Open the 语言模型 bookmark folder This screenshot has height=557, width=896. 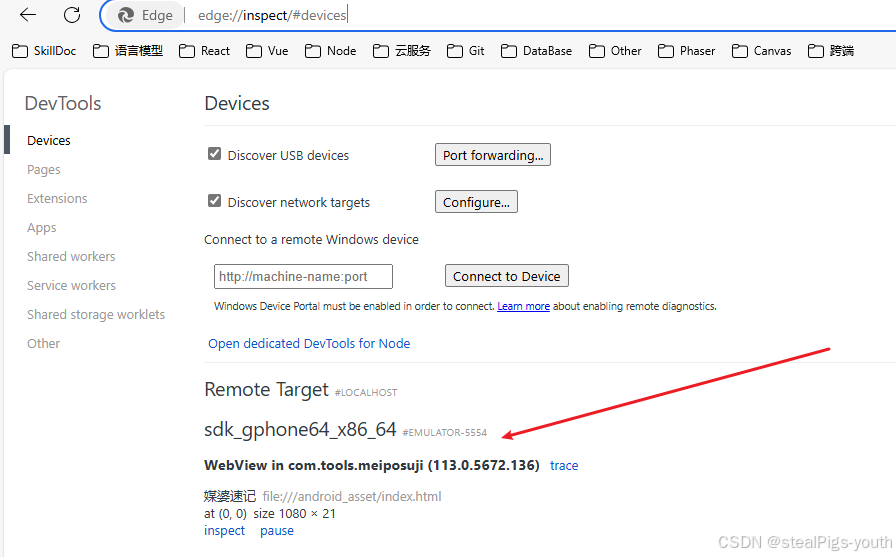point(128,51)
